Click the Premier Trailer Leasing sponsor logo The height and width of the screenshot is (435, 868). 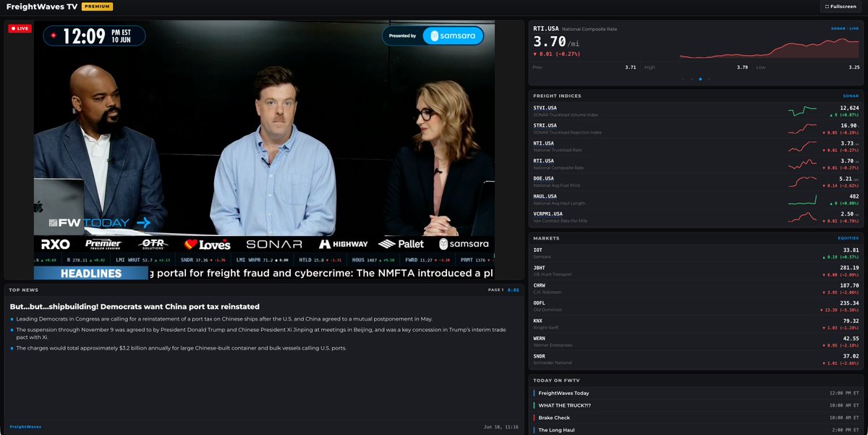103,244
